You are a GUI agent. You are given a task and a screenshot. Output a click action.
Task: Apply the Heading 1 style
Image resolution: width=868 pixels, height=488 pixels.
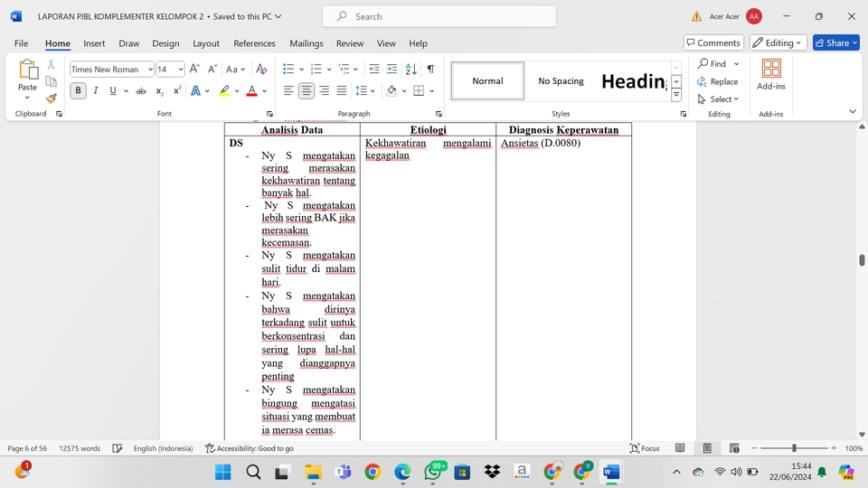pos(634,80)
